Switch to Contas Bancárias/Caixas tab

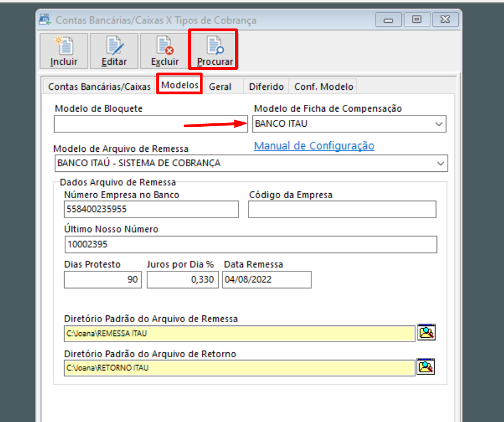(x=99, y=87)
